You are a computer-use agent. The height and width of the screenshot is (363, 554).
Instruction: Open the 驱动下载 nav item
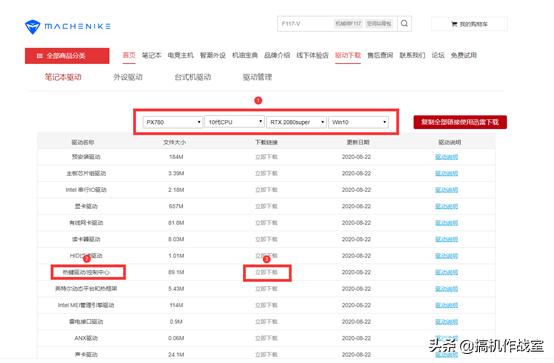pyautogui.click(x=348, y=55)
